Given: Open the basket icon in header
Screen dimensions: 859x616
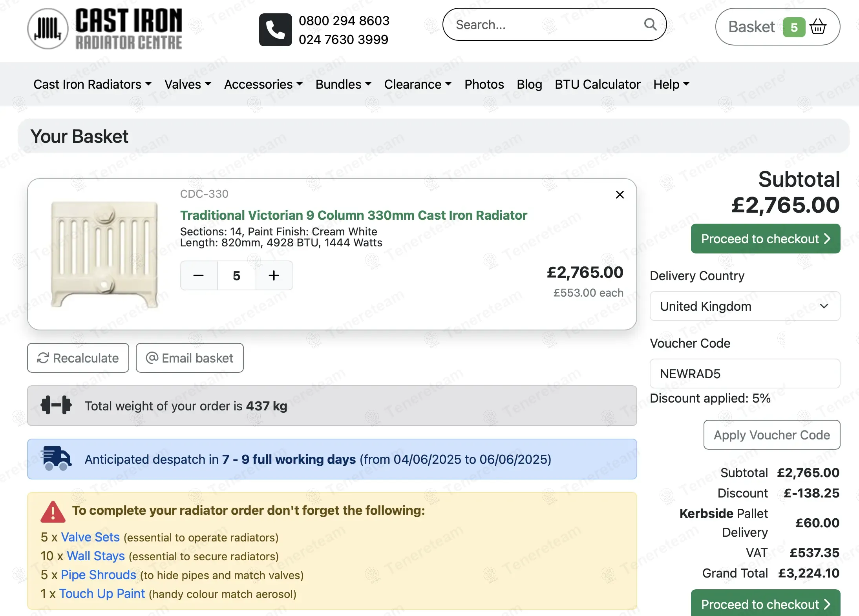Looking at the screenshot, I should point(818,27).
